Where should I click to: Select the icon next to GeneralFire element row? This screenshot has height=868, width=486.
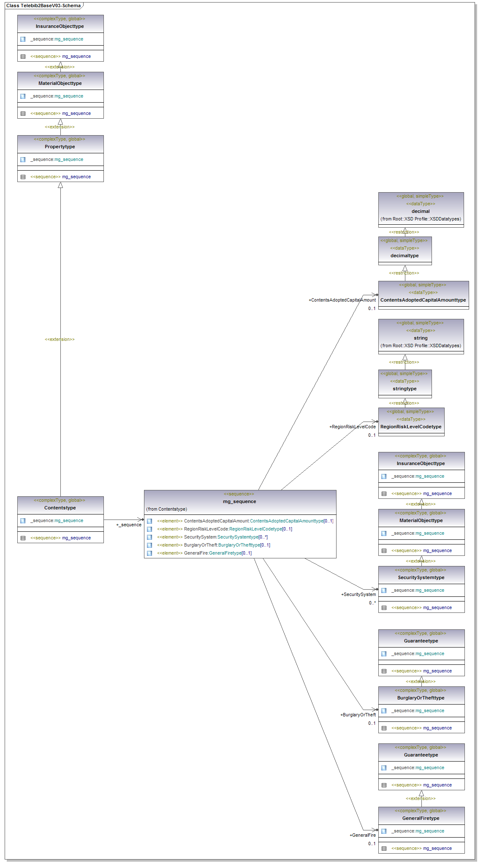click(149, 553)
